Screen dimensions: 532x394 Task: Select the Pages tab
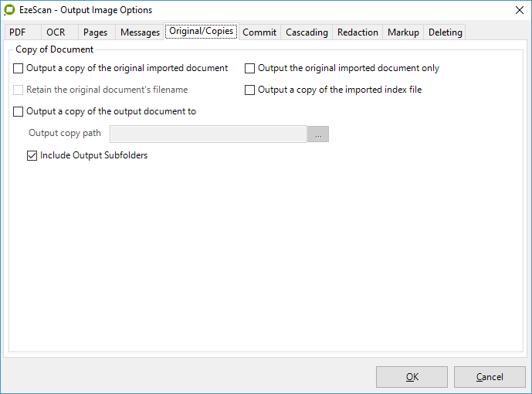coord(95,32)
